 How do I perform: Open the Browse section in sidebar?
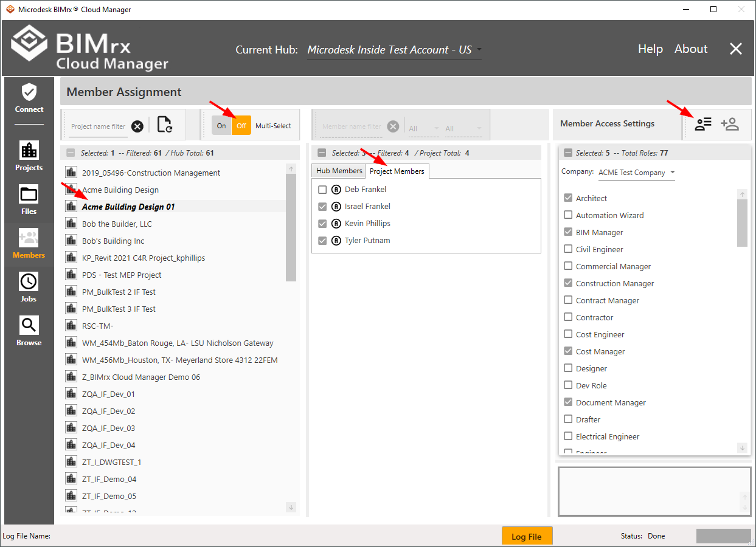(x=29, y=332)
